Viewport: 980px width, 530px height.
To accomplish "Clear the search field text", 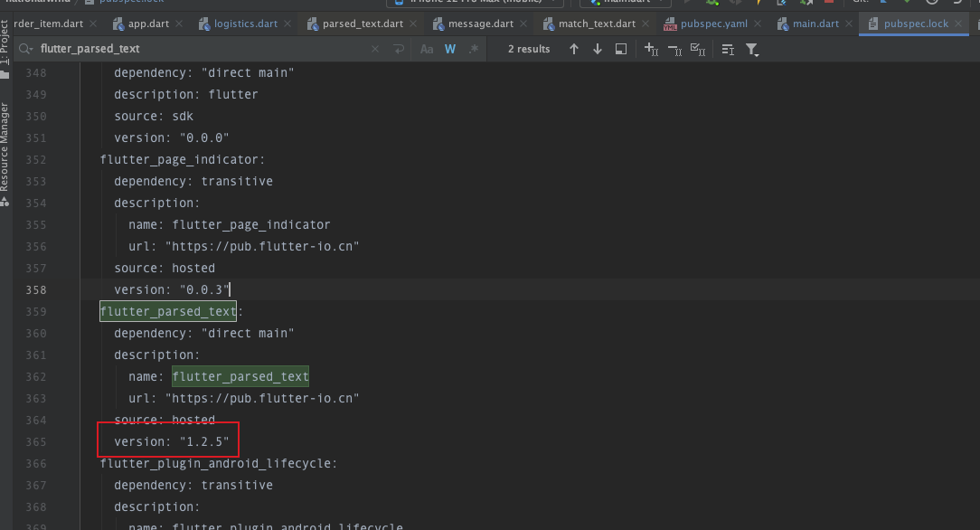I will 375,49.
